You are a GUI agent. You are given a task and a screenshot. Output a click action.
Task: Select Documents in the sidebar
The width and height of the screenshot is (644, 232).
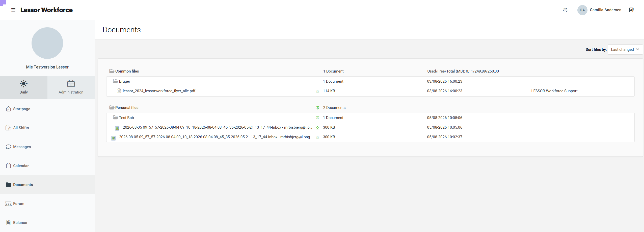pyautogui.click(x=47, y=185)
